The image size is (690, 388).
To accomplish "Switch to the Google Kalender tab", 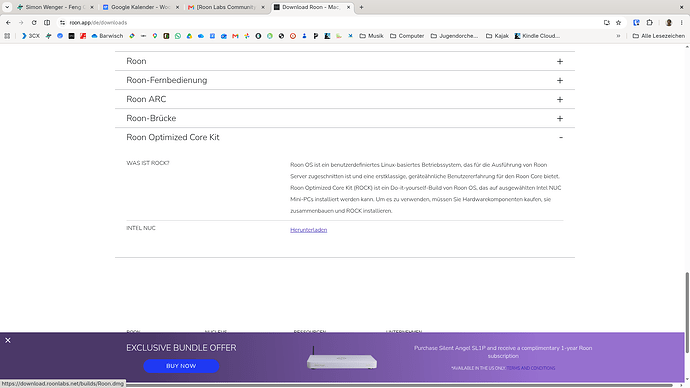I will (x=141, y=7).
